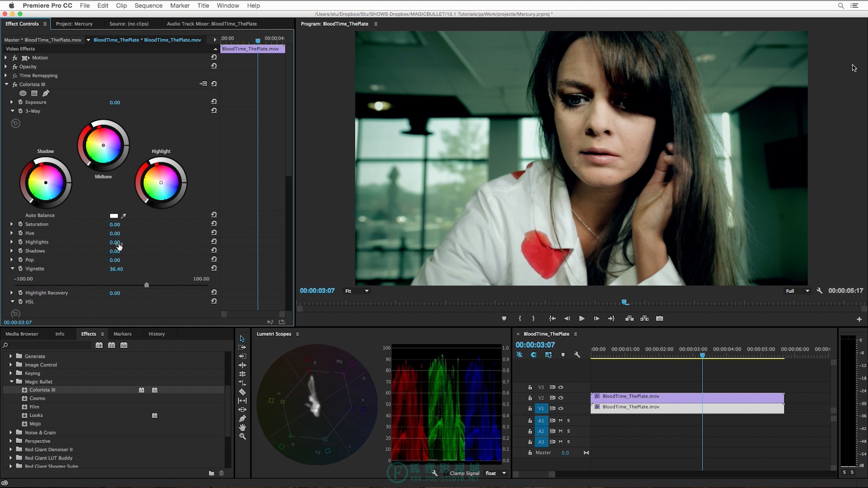Add marker in Program monitor
The width and height of the screenshot is (868, 488).
(504, 319)
